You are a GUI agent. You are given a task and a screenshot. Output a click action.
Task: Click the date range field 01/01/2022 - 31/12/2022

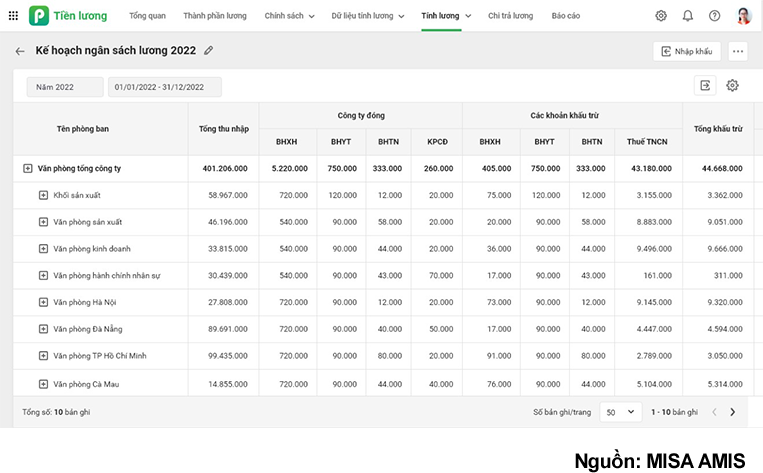pos(164,87)
